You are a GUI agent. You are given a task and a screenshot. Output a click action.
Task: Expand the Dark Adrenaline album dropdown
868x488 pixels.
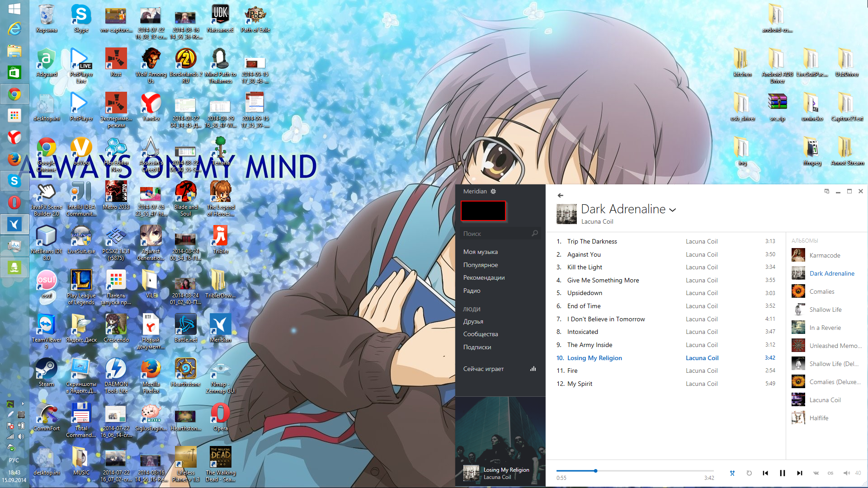[673, 210]
